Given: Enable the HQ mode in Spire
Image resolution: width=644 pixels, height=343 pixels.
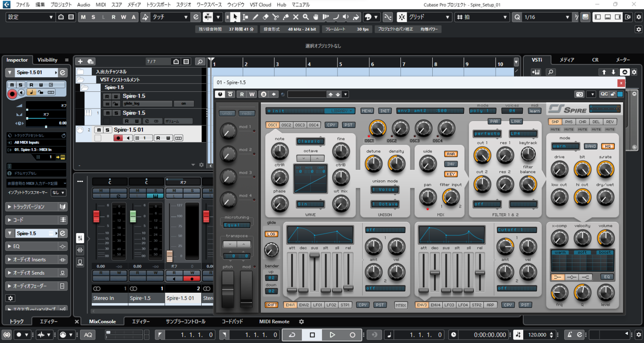Looking at the screenshot, I should [608, 146].
